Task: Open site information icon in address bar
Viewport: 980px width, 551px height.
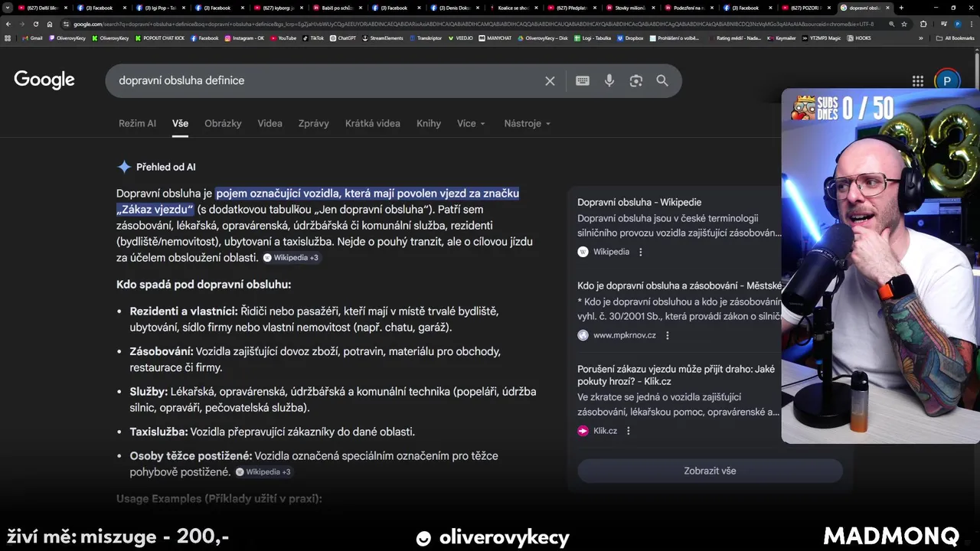Action: (66, 24)
